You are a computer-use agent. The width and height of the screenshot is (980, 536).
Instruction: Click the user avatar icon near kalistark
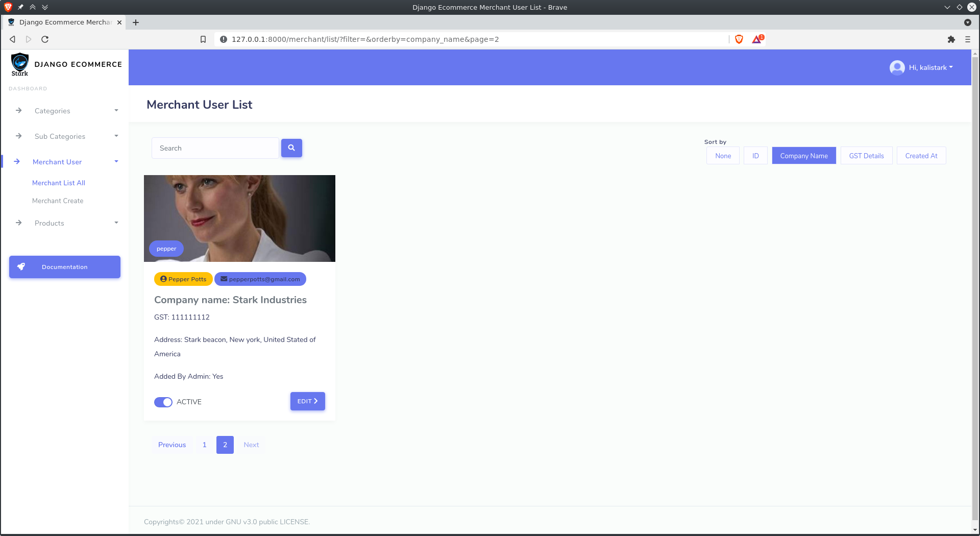(x=897, y=67)
